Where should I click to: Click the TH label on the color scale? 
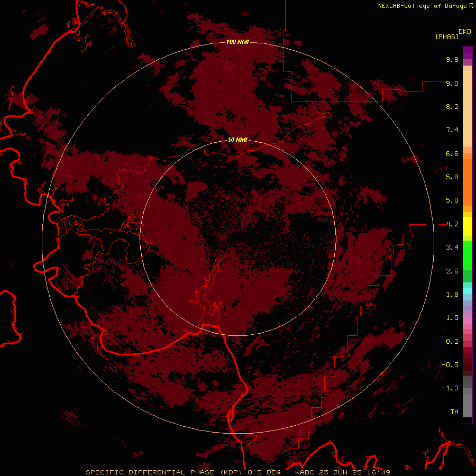[x=454, y=412]
